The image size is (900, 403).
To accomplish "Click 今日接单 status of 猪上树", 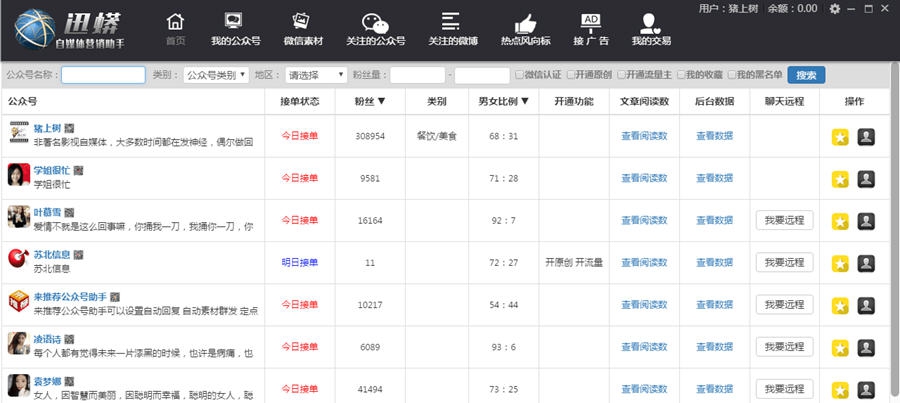I will pyautogui.click(x=300, y=136).
